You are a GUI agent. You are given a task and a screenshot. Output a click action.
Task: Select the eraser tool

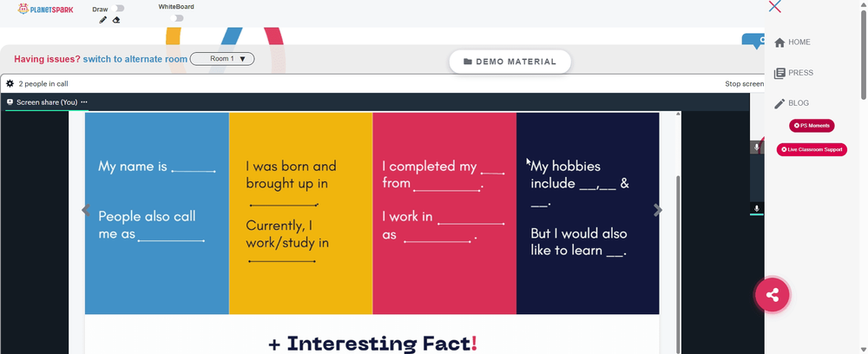tap(116, 20)
